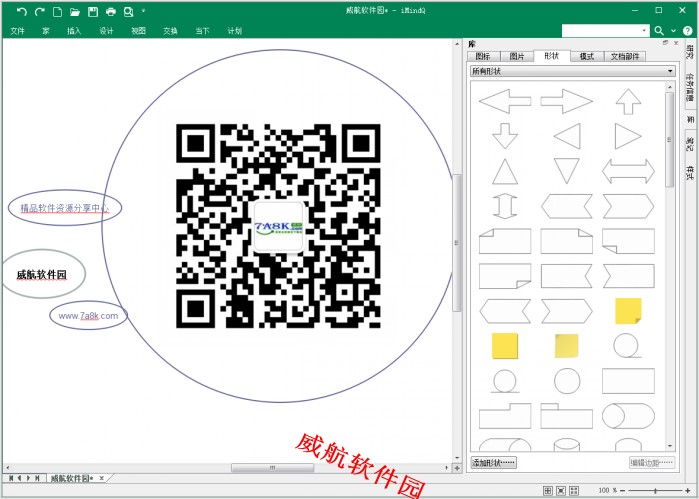699x499 pixels.
Task: Print the map with the printer icon
Action: click(111, 12)
